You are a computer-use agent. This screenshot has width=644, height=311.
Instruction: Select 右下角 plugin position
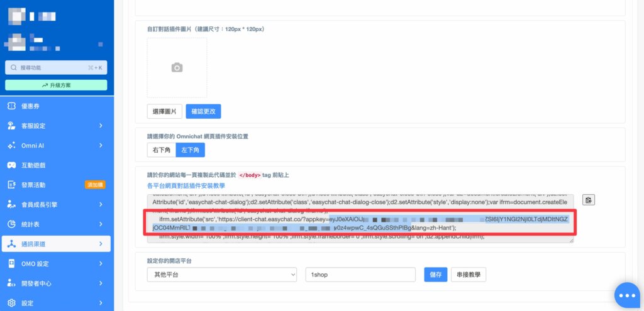[x=160, y=150]
